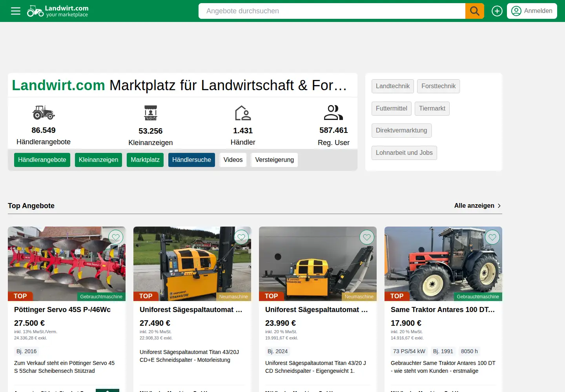The width and height of the screenshot is (565, 392).
Task: Click the Top Angebote heading
Action: click(31, 206)
